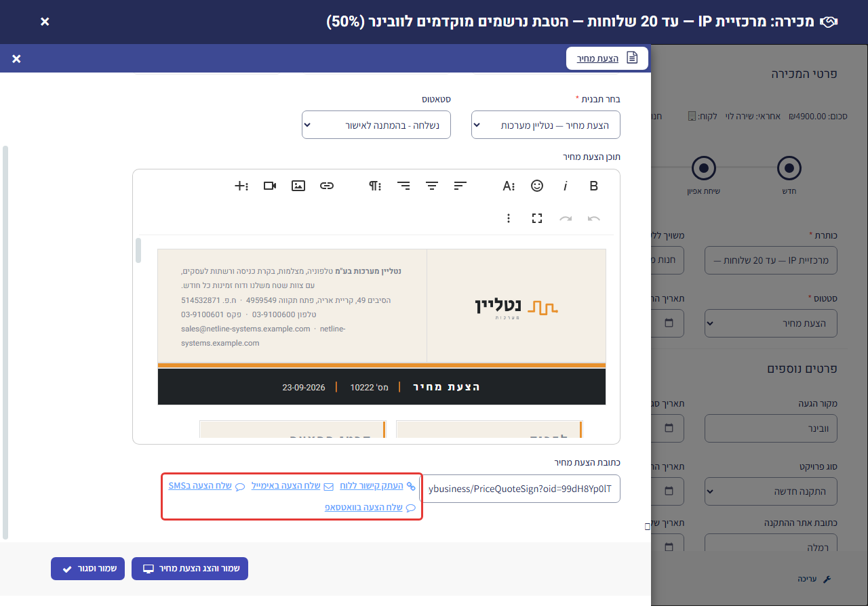This screenshot has height=610, width=868.
Task: Align text right in editor toolbar
Action: click(403, 186)
